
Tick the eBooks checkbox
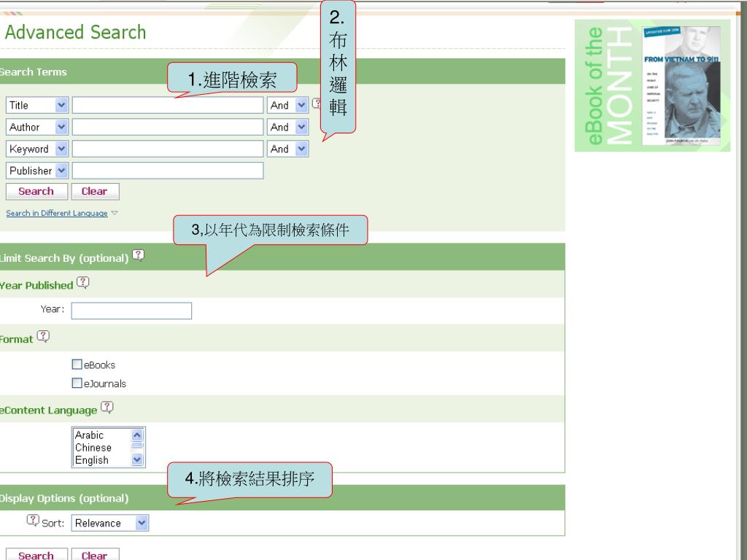point(77,365)
